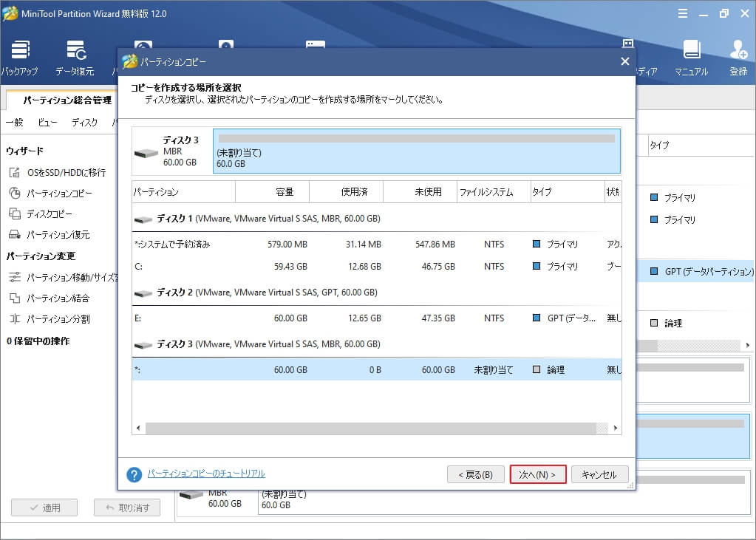The width and height of the screenshot is (756, 540).
Task: Open the ディスクコピー wizard
Action: (x=48, y=213)
